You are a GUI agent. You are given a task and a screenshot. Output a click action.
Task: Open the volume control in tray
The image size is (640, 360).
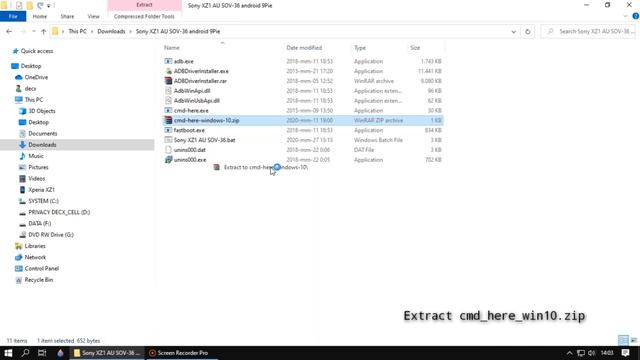(x=591, y=353)
